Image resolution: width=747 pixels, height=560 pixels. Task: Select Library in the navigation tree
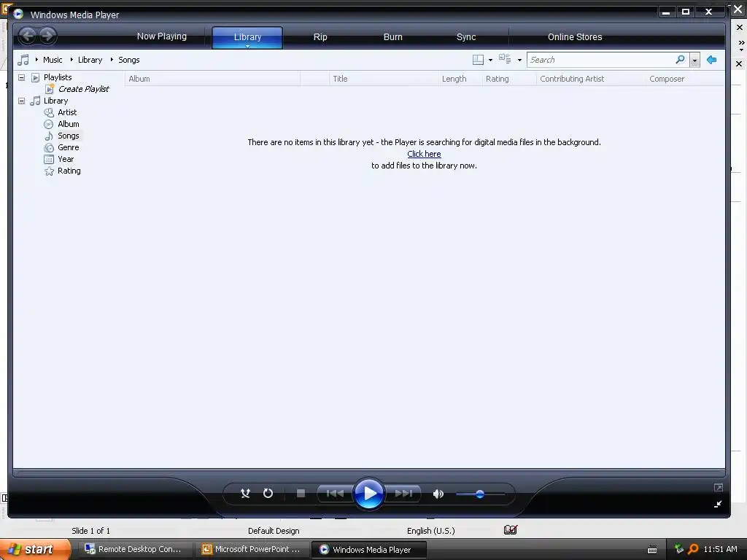(55, 101)
